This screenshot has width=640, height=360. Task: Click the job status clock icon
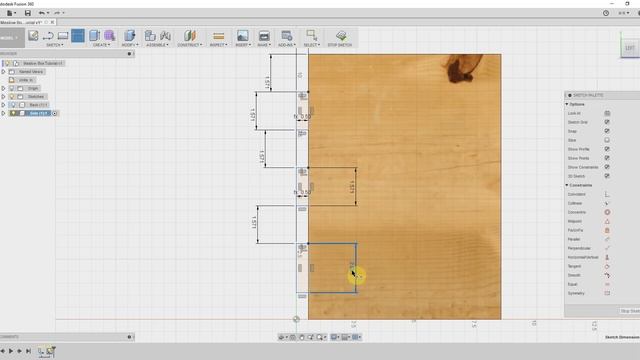tap(606, 13)
